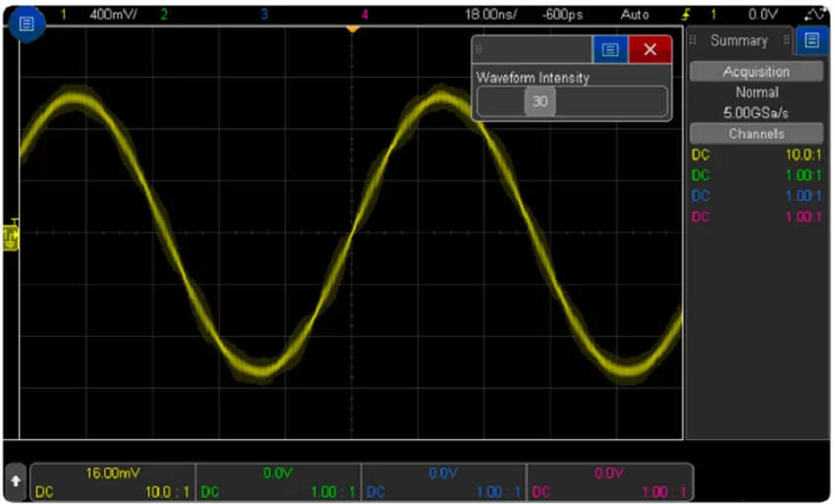
Task: Open the sidebar menu icon beside Summary
Action: pos(811,41)
